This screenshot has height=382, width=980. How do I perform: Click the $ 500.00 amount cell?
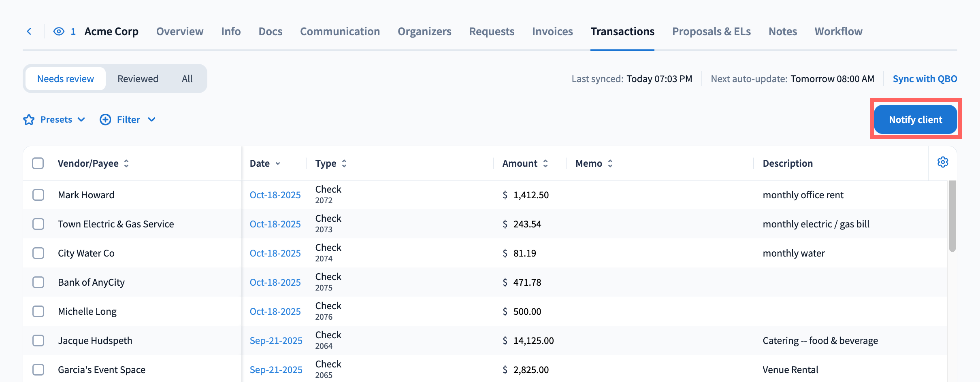(522, 312)
